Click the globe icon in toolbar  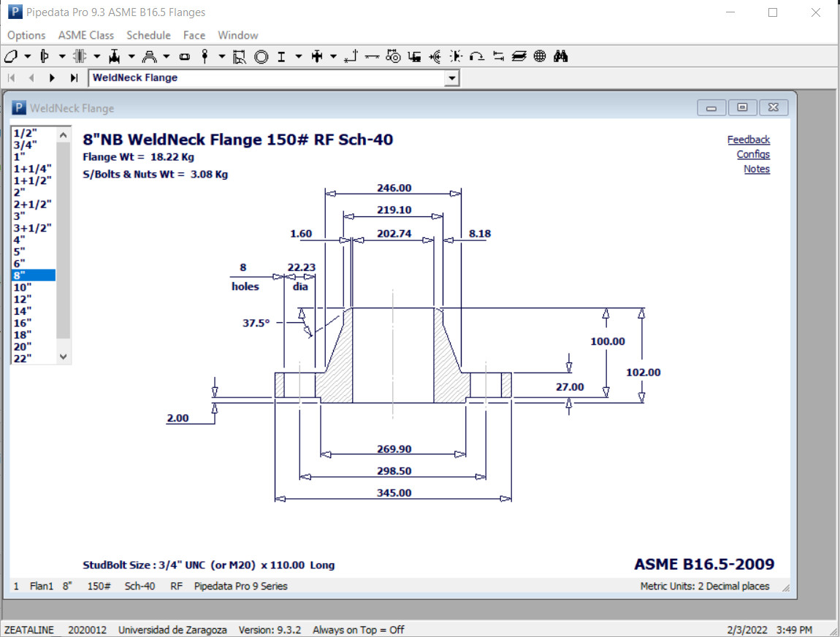pos(540,56)
